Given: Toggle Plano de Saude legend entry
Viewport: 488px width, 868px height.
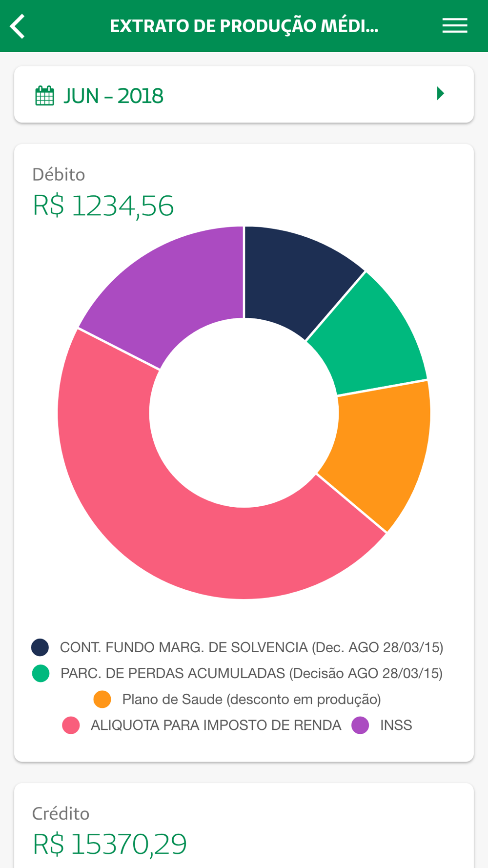Looking at the screenshot, I should (x=251, y=700).
